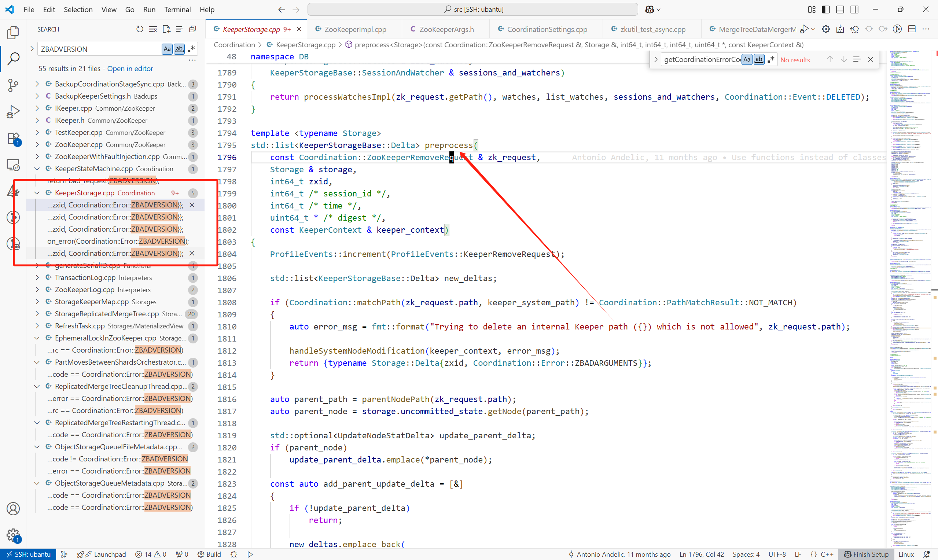This screenshot has height=560, width=938.
Task: Toggle Match Whole Word in search panel
Action: coord(179,49)
